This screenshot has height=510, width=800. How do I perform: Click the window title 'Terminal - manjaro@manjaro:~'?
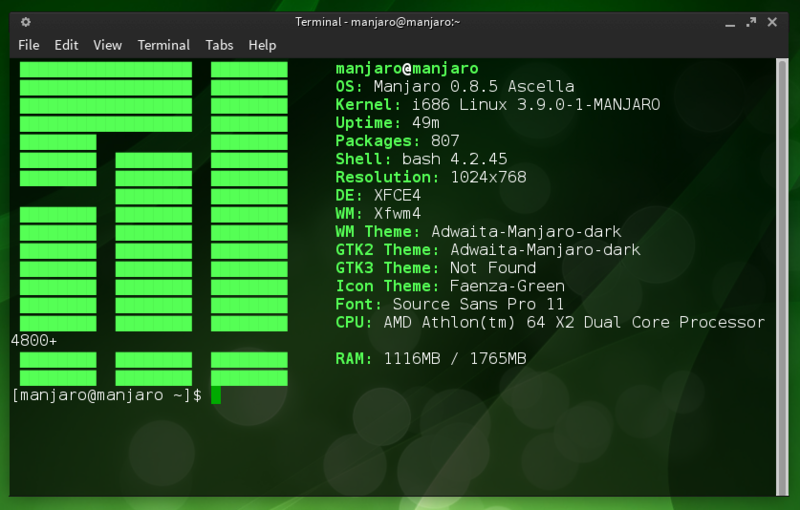pyautogui.click(x=378, y=22)
